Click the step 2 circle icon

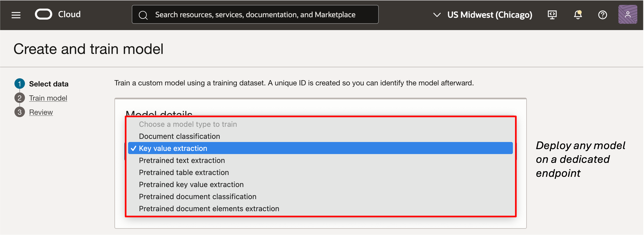[x=19, y=98]
